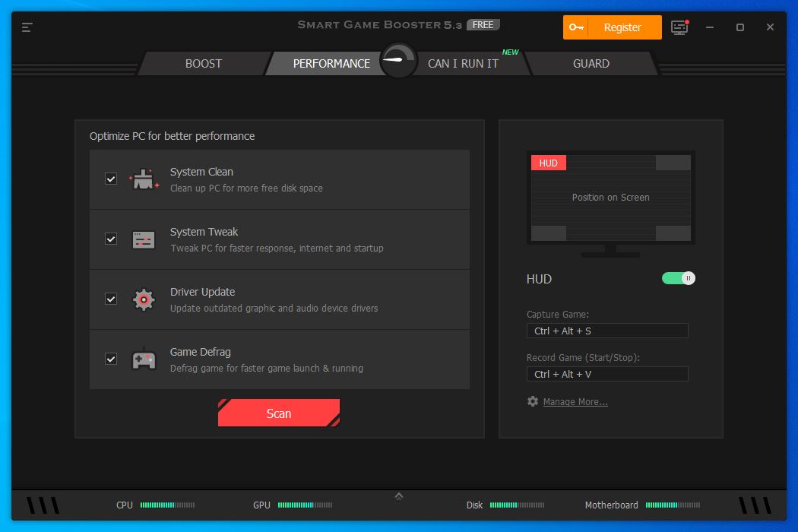
Task: Select the bottom-left HUD screen position
Action: coord(549,233)
